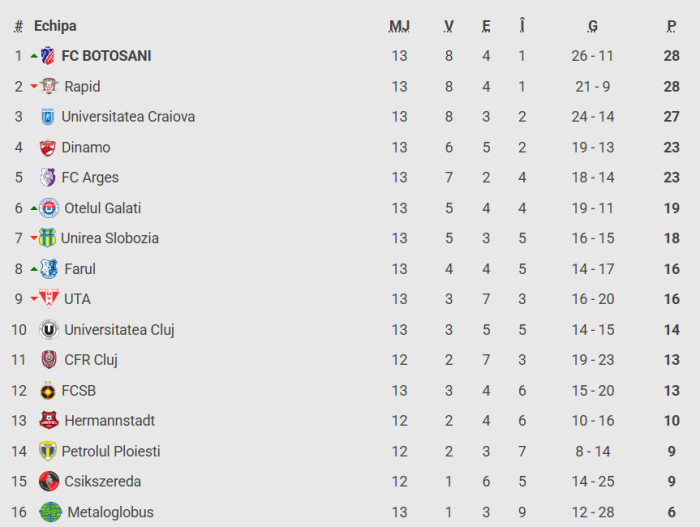Open the CFR Cluj team link
Image resolution: width=700 pixels, height=527 pixels.
click(91, 360)
